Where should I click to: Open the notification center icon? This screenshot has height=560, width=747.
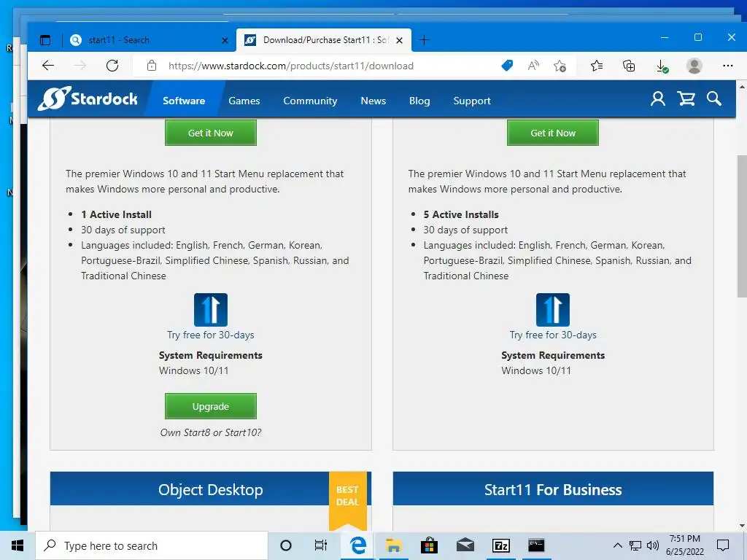[723, 545]
